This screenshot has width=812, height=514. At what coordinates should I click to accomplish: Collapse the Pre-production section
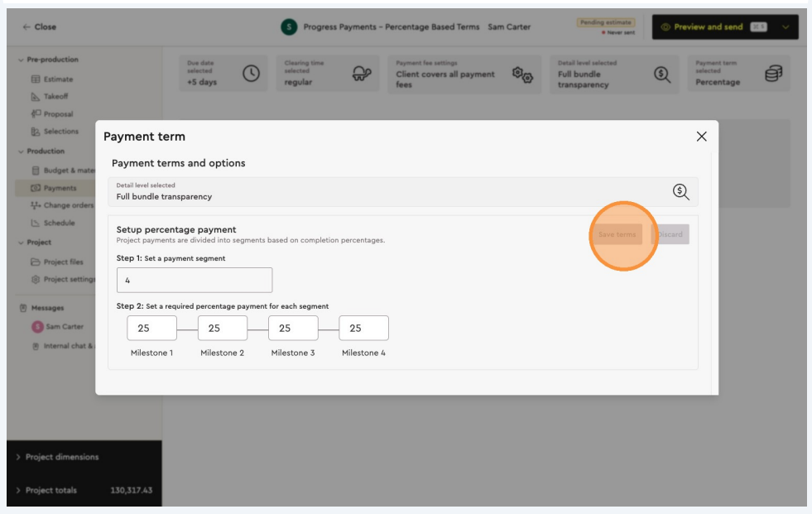21,60
